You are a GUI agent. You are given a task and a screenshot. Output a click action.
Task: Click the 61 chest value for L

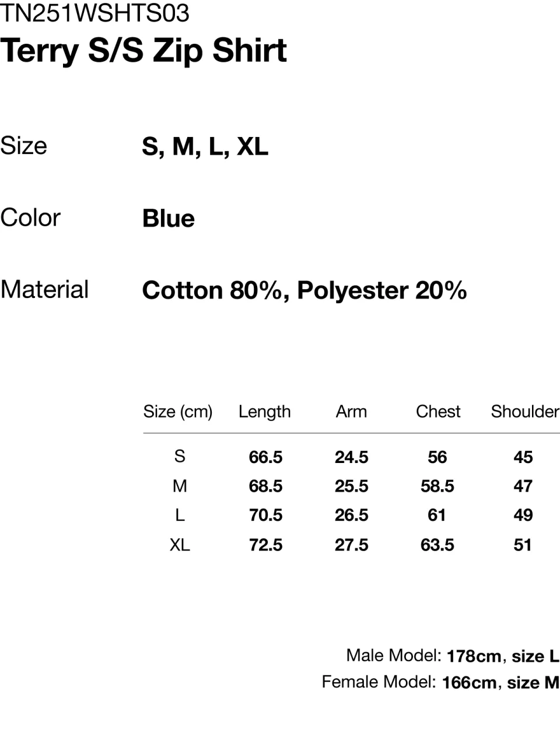pos(437,515)
